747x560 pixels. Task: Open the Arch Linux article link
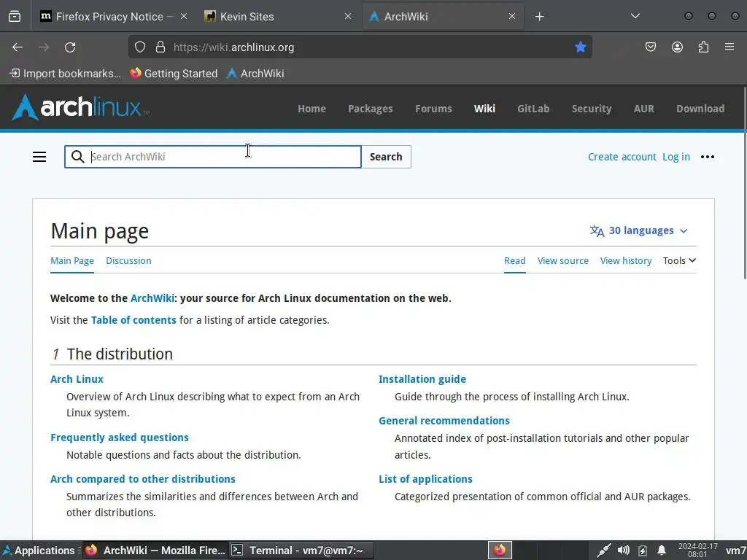click(x=77, y=379)
